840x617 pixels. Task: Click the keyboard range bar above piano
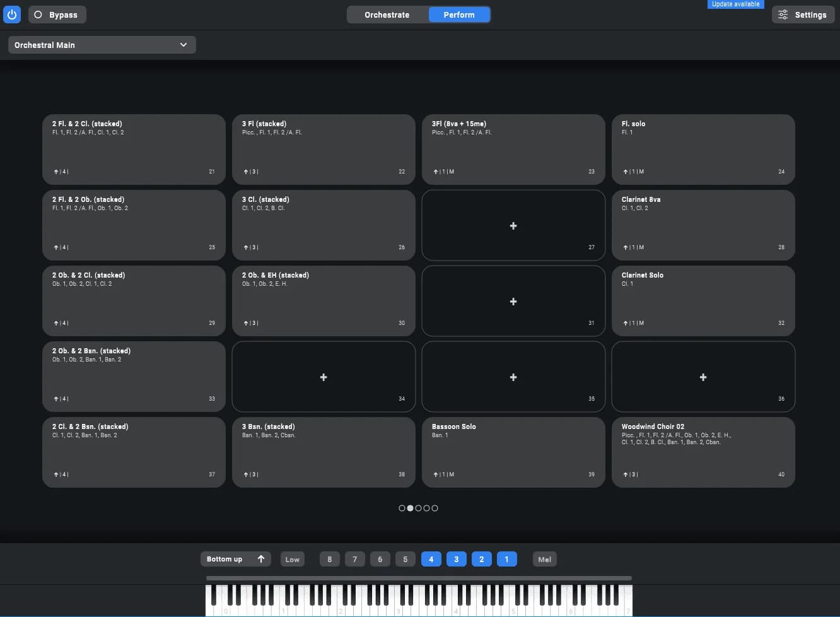tap(419, 578)
